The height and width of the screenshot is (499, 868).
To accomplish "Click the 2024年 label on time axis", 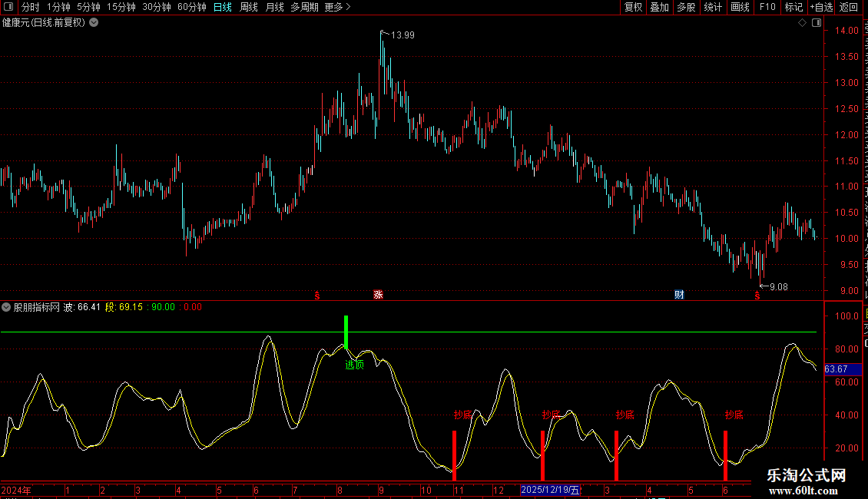I will click(16, 490).
